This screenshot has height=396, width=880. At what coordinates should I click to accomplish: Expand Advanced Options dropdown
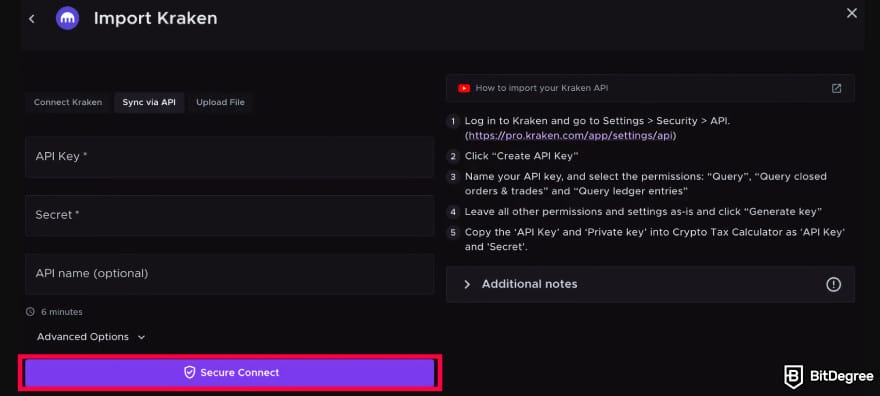pyautogui.click(x=91, y=337)
